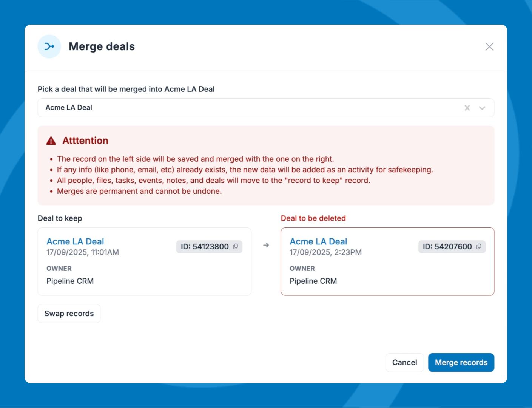The width and height of the screenshot is (532, 408).
Task: Click the red Attention warning triangle icon
Action: coord(51,141)
